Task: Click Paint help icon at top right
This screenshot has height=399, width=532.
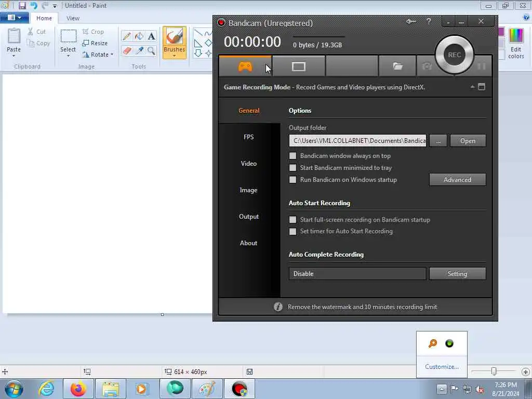Action: [527, 18]
